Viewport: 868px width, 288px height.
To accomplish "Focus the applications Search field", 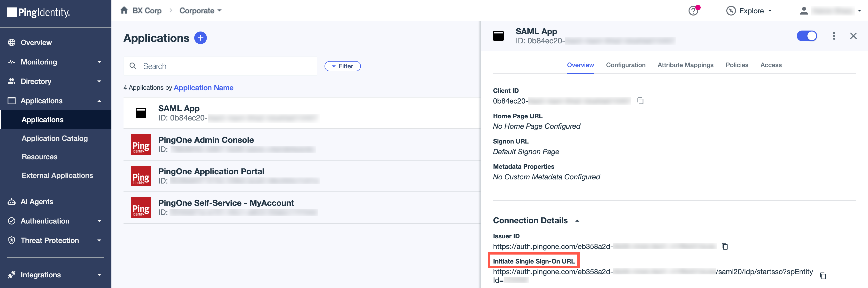I will 220,66.
